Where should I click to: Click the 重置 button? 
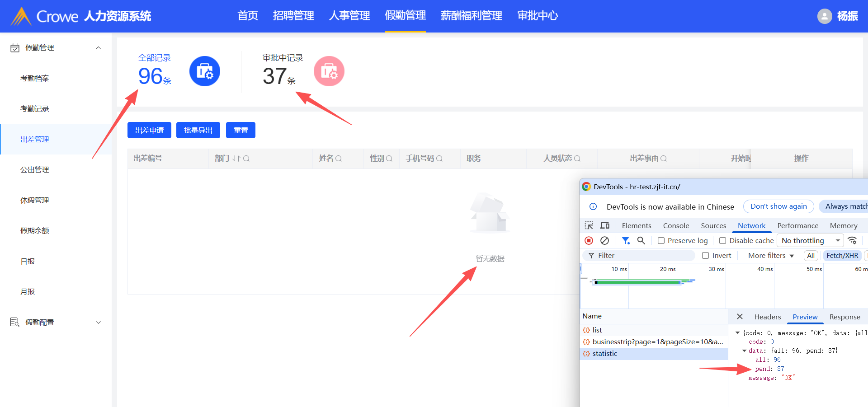pos(241,130)
